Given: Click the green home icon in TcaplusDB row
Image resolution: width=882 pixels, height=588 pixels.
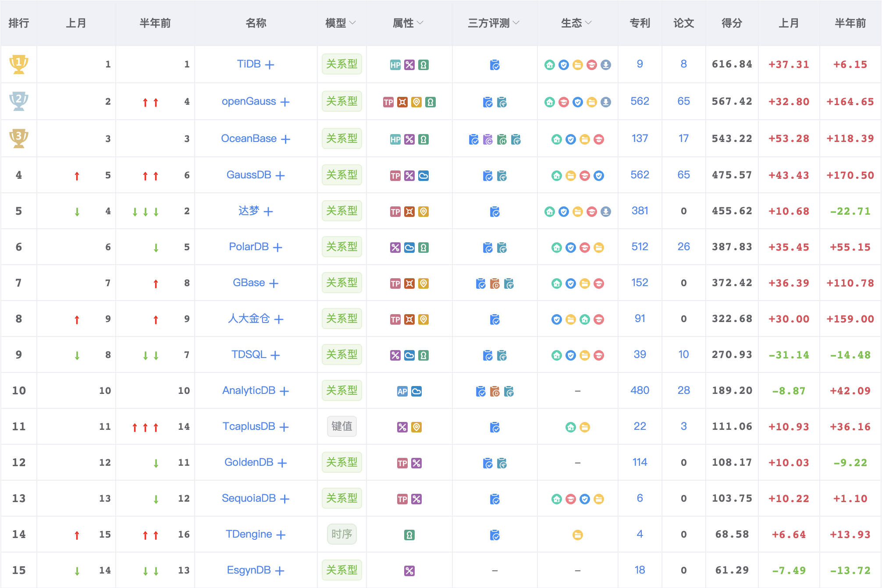Looking at the screenshot, I should [571, 427].
